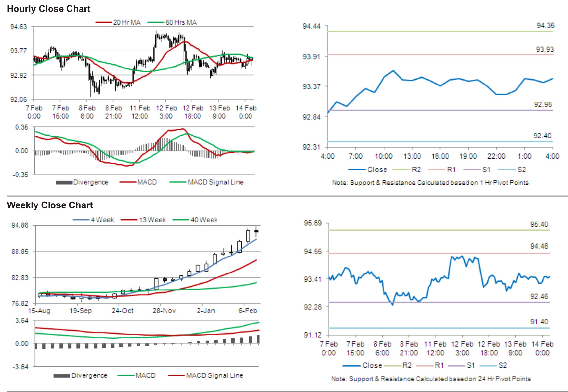568x392 pixels.
Task: Click the 94.63 y-axis label
Action: click(18, 27)
